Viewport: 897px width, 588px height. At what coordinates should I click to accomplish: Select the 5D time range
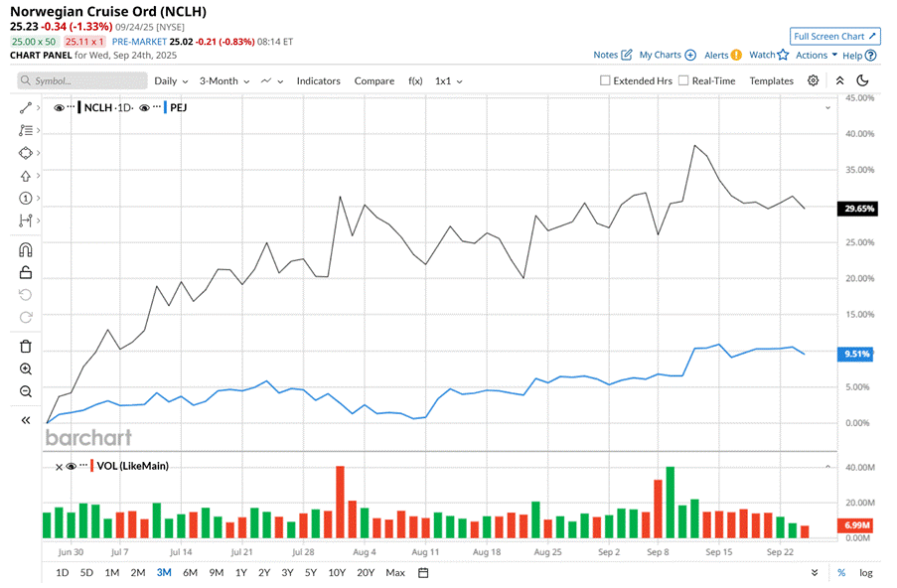86,572
